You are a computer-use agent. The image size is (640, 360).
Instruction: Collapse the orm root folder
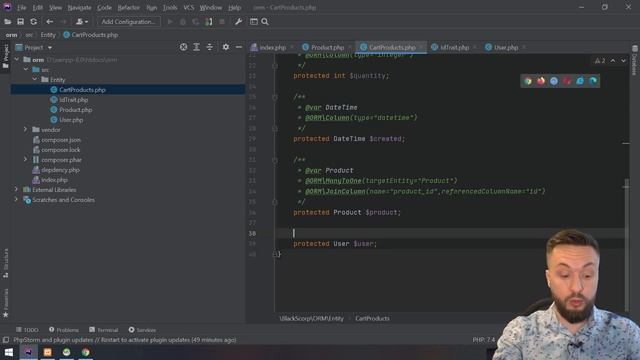pyautogui.click(x=17, y=60)
